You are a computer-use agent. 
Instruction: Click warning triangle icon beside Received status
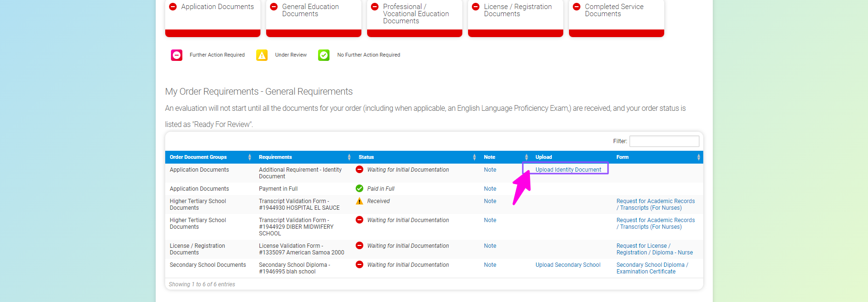(359, 201)
